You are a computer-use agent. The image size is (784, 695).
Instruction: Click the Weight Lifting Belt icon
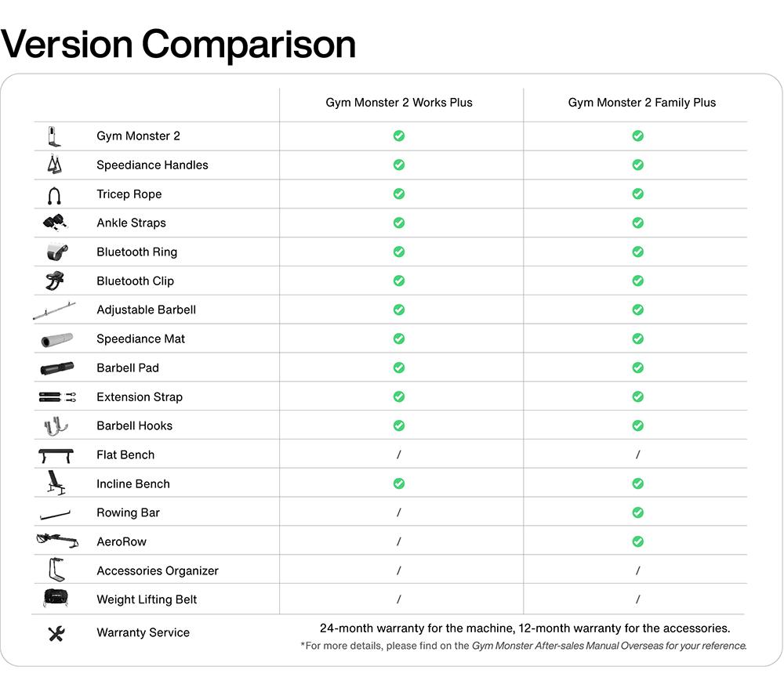tap(56, 598)
